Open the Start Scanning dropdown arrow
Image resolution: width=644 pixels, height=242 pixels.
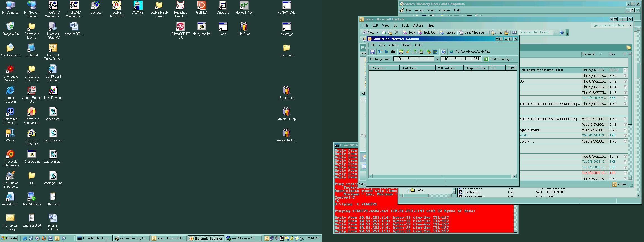point(512,59)
